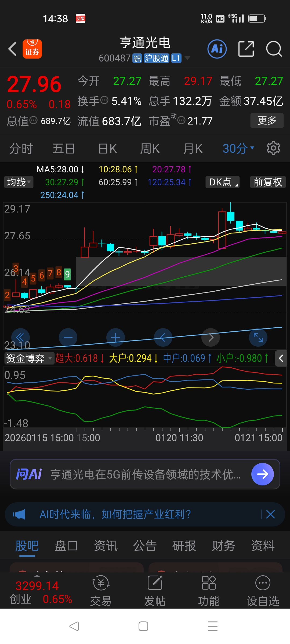The image size is (290, 644).
Task: Tap the 250:24.04 moving average value
Action: 62,195
